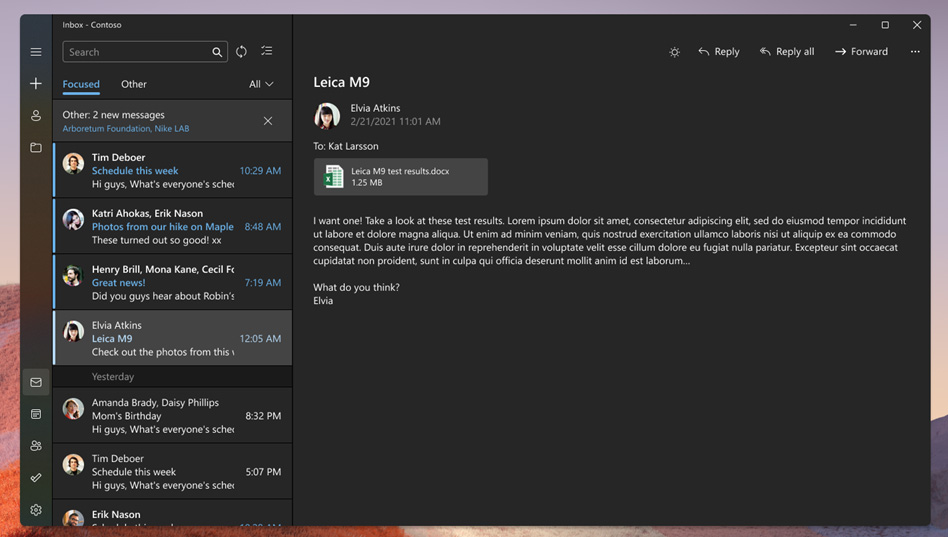Open accounts person icon in sidebar

36,115
